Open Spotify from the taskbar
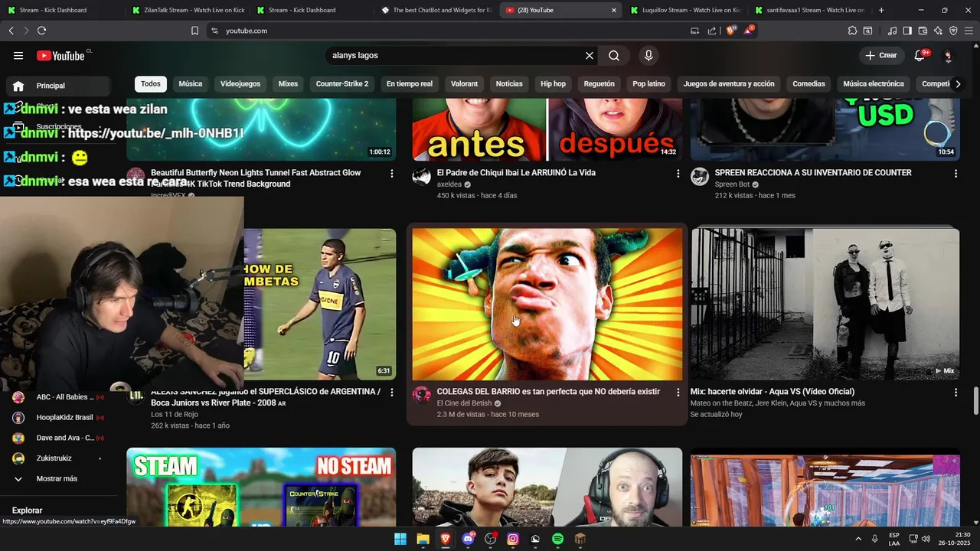The width and height of the screenshot is (980, 551). click(558, 539)
